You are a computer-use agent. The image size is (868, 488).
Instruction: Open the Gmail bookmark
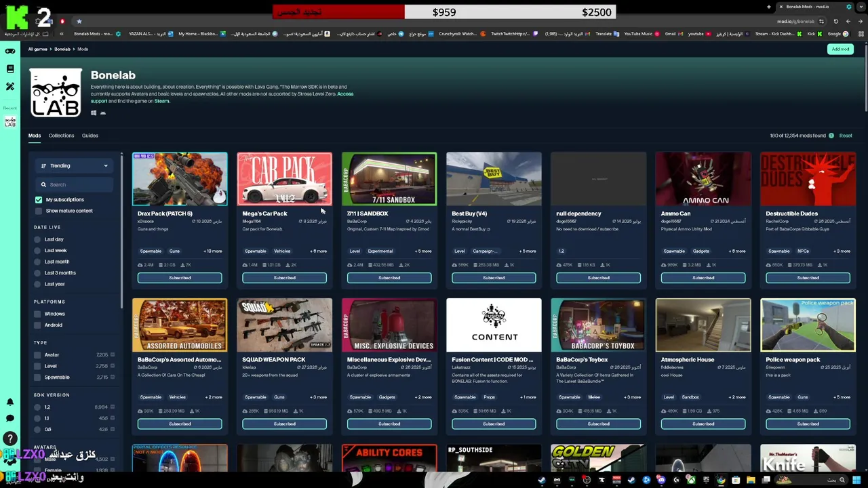pos(673,34)
